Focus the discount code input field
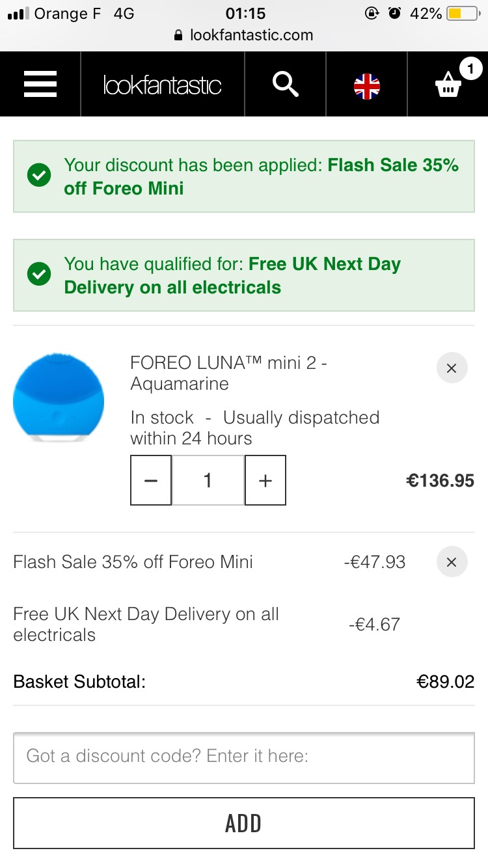 244,757
